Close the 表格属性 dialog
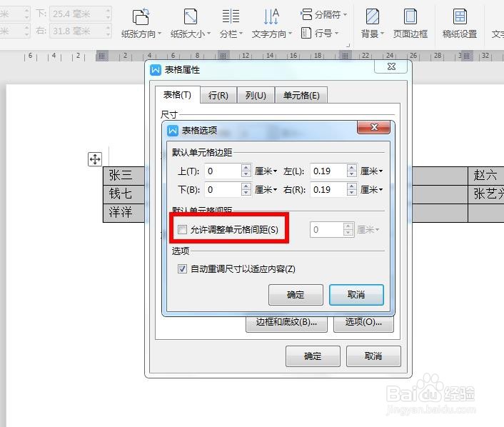The image size is (504, 427). pyautogui.click(x=391, y=66)
